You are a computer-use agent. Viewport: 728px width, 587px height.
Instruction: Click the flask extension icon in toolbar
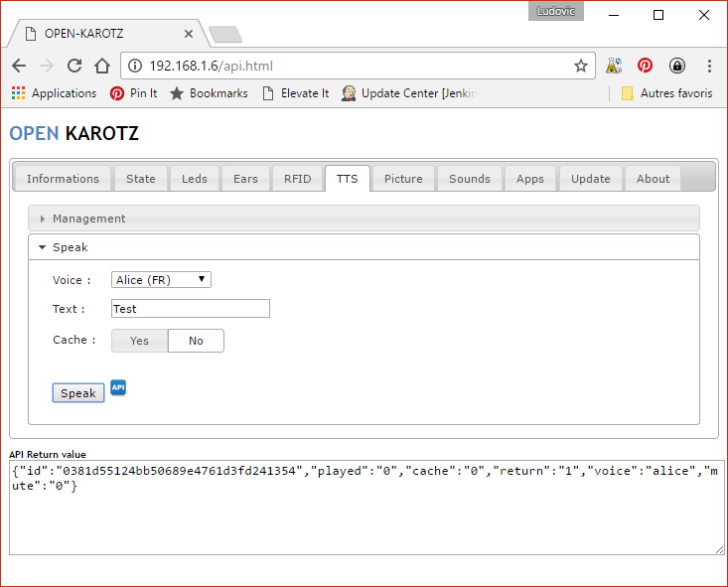pyautogui.click(x=614, y=66)
